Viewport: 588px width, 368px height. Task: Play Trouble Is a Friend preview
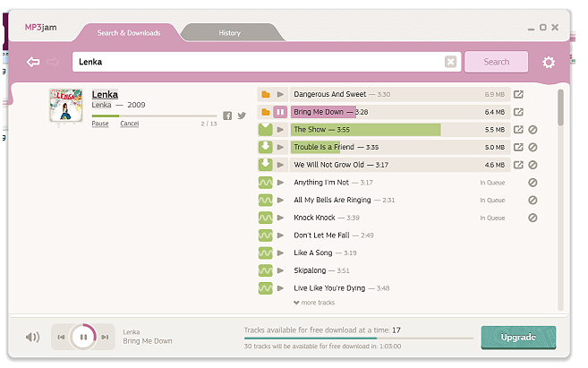point(280,147)
